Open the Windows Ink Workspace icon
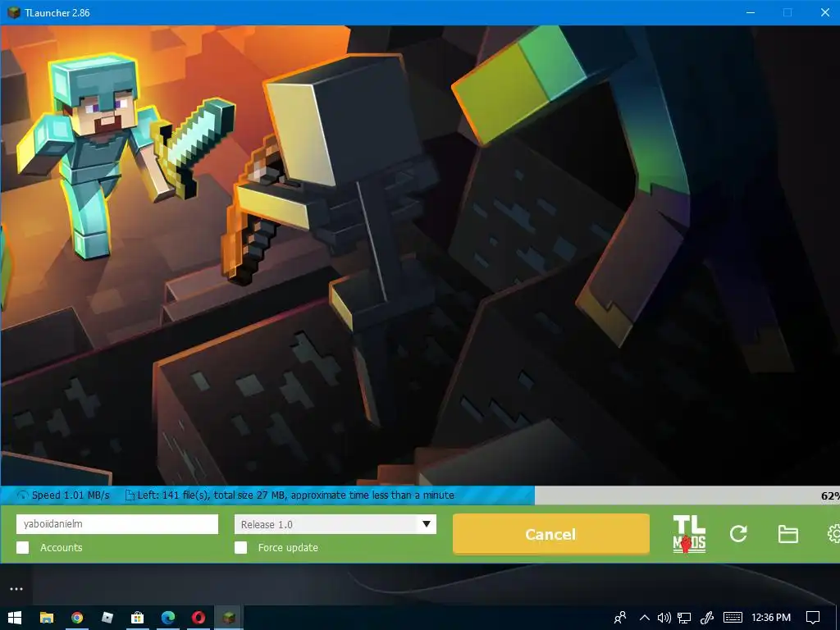 pyautogui.click(x=706, y=618)
